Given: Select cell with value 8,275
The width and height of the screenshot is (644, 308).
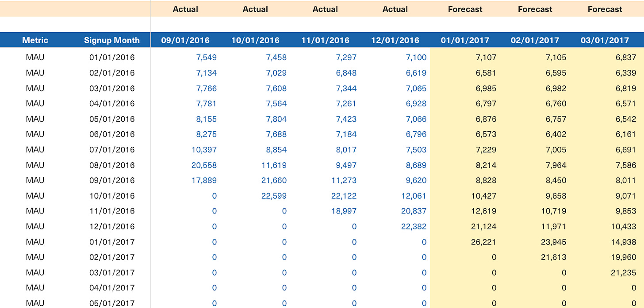Looking at the screenshot, I should [206, 134].
